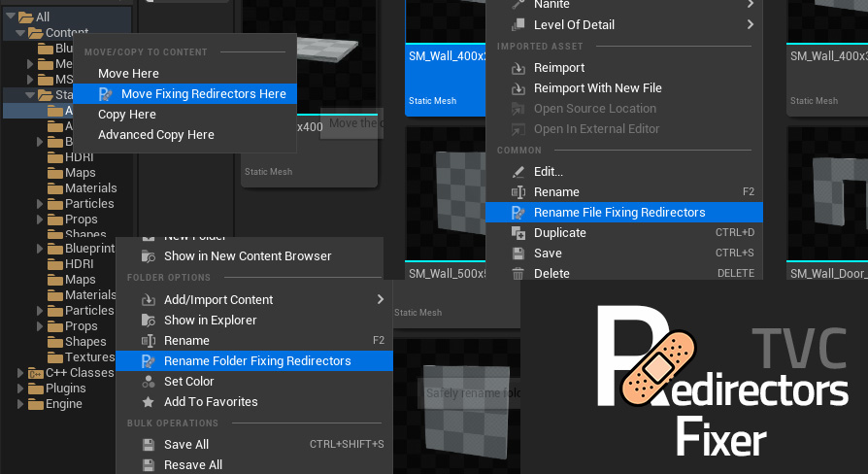This screenshot has height=474, width=868.
Task: Select the SM_Wall_500x asset thumbnail
Action: coord(445,194)
